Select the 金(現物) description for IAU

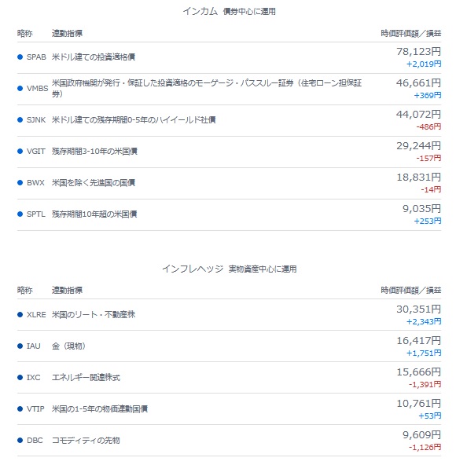pyautogui.click(x=68, y=346)
